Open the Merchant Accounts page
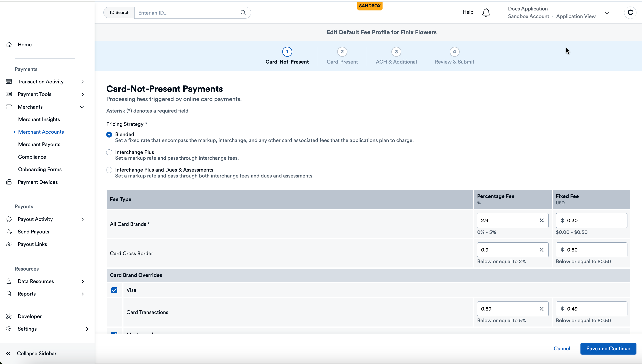This screenshot has height=364, width=642. click(x=41, y=132)
